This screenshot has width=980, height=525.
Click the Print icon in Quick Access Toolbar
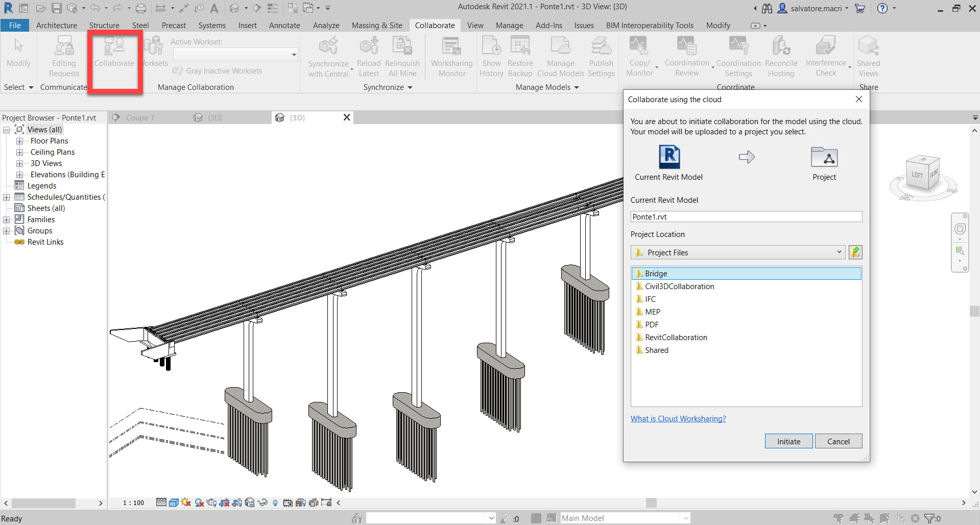(x=141, y=8)
